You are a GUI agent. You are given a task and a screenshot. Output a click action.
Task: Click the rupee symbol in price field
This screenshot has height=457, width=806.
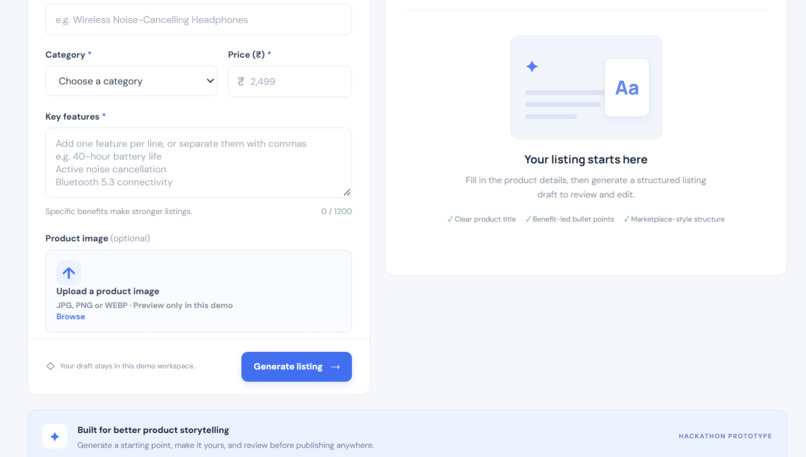coord(241,81)
